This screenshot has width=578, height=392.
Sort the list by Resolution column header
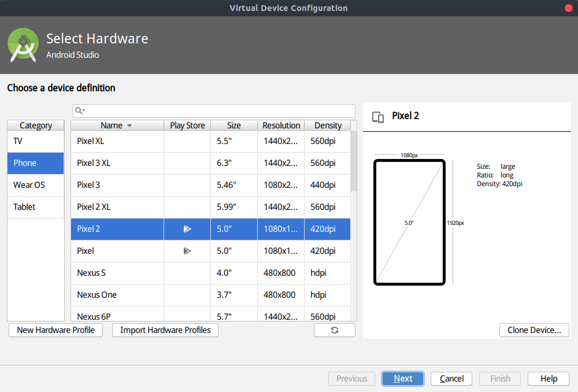[x=281, y=125]
